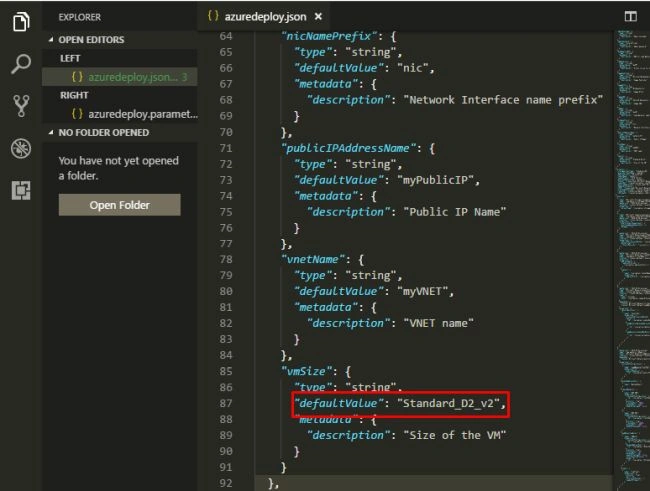The width and height of the screenshot is (650, 491).
Task: Close the azuredeploy.json tab
Action: point(318,17)
